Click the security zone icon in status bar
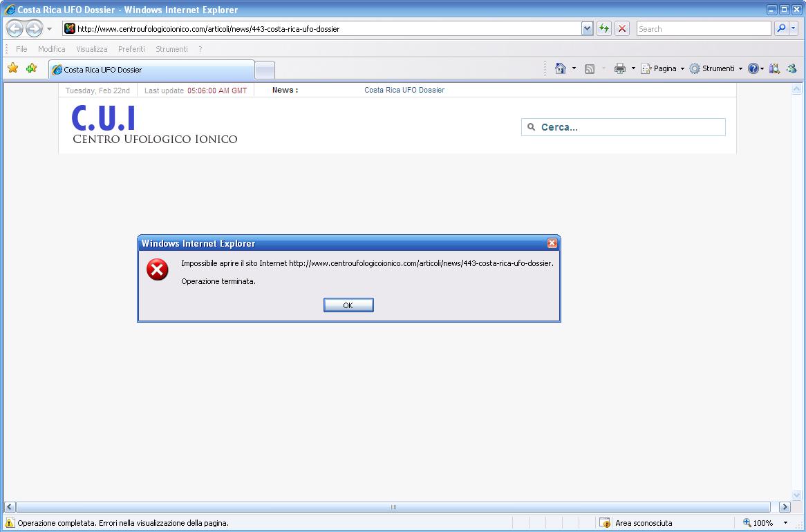The height and width of the screenshot is (532, 806). coord(604,523)
